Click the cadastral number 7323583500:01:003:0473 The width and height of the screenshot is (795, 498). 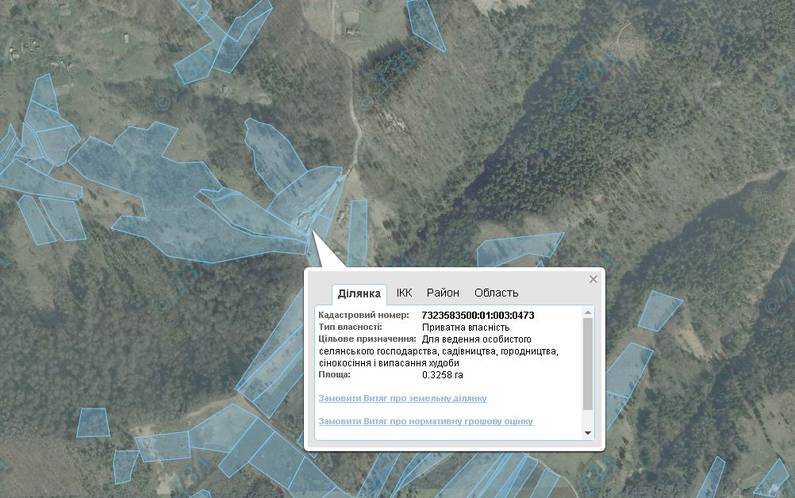coord(478,315)
